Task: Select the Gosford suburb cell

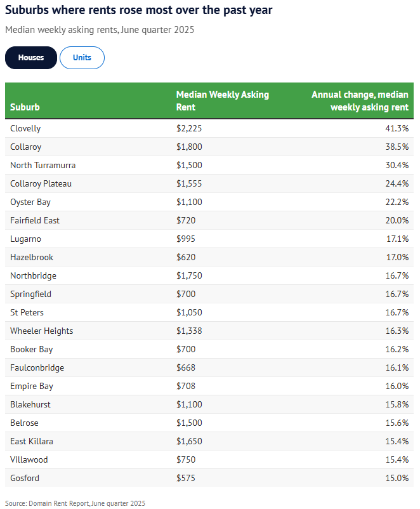Action: [x=25, y=478]
